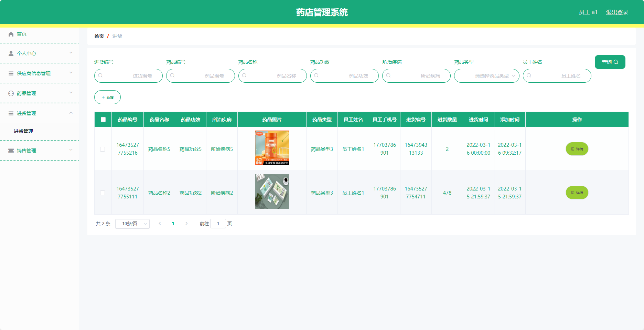
Task: Expand the 销售管理 menu chevron
Action: click(71, 150)
